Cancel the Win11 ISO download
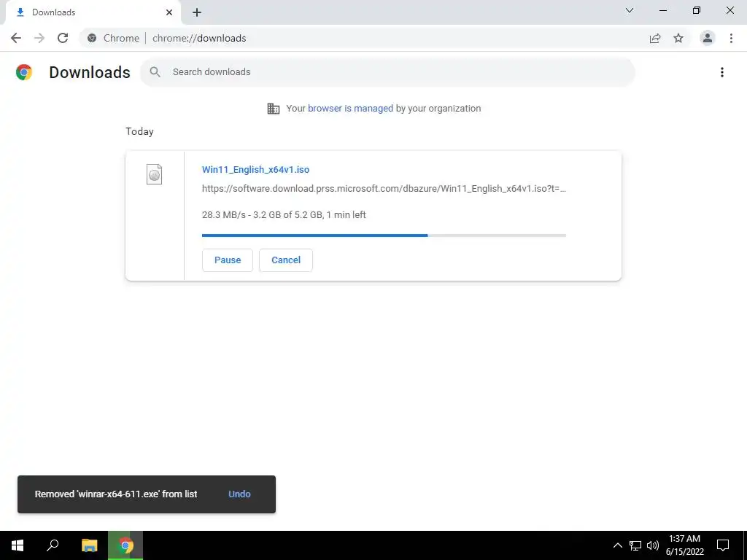Image resolution: width=747 pixels, height=560 pixels. click(286, 260)
